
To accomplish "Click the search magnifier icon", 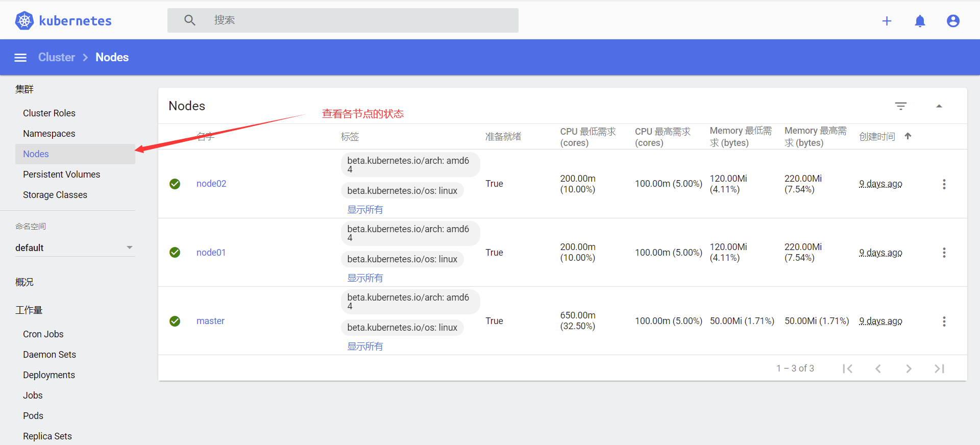I will (190, 20).
